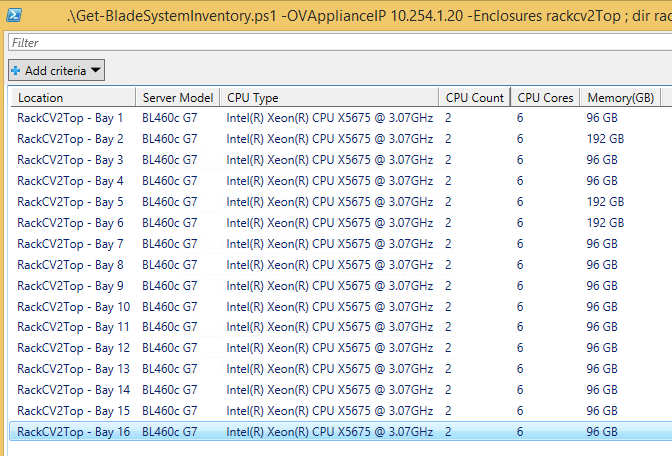Select row RackCV2Top - Bay 12
The image size is (672, 456).
tap(341, 348)
